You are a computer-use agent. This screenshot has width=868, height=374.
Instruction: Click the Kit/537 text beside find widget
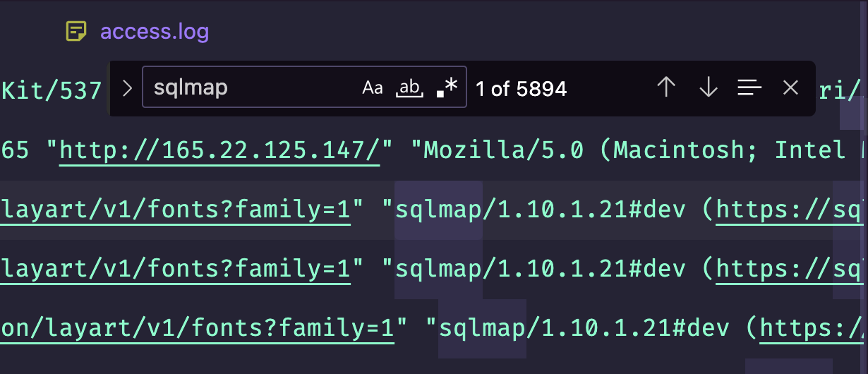(x=53, y=90)
